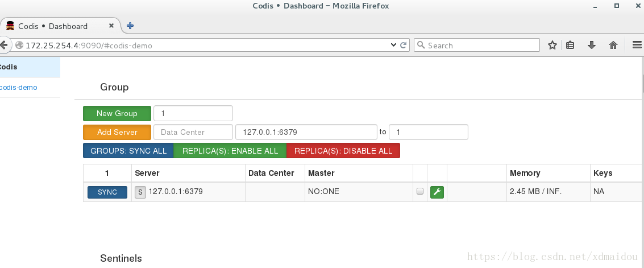Viewport: 644px width, 268px height.
Task: Click the New Group button
Action: [117, 113]
